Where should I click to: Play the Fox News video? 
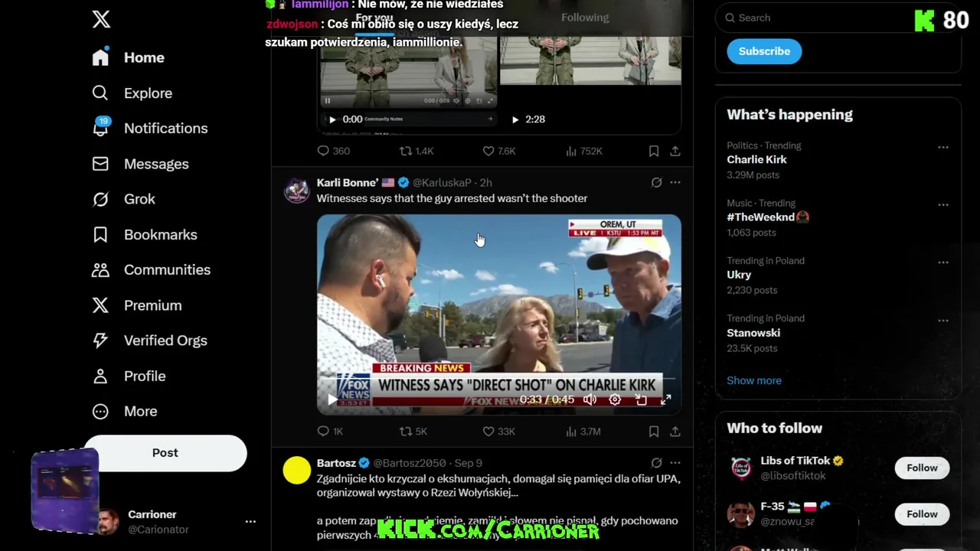[x=332, y=399]
